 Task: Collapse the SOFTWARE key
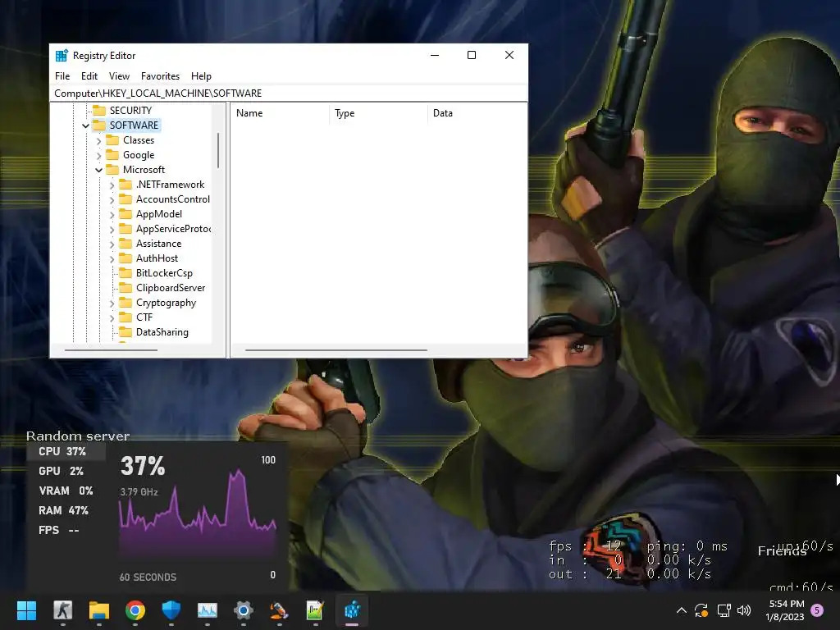(x=85, y=126)
